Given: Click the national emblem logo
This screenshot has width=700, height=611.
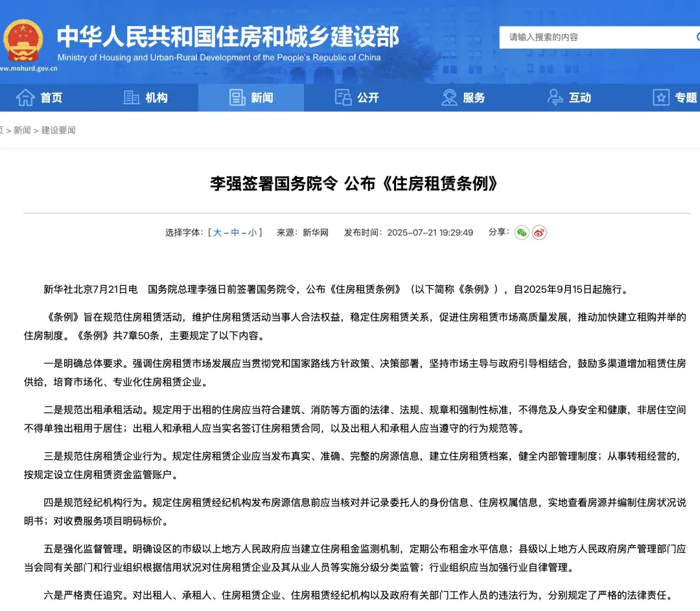Looking at the screenshot, I should tap(25, 40).
